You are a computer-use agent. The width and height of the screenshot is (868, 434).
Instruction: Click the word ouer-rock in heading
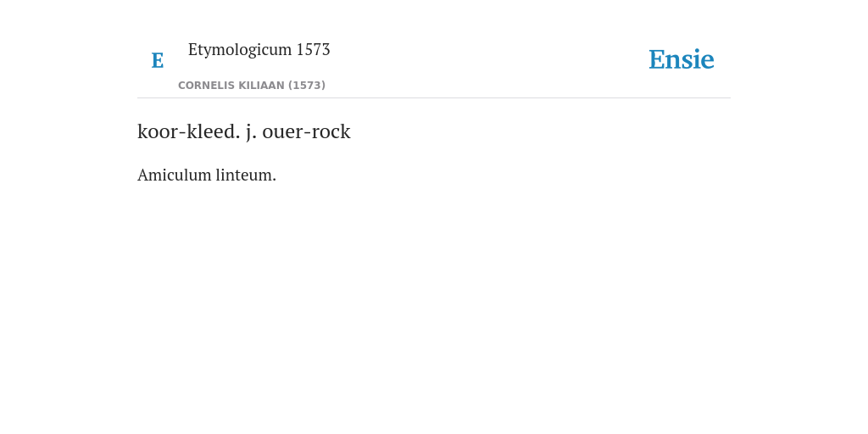coord(306,131)
